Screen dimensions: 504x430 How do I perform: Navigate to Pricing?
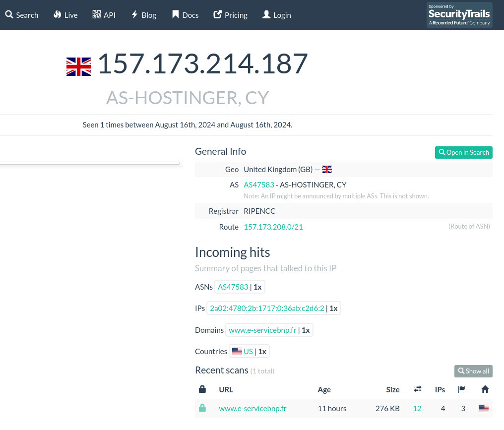pos(231,15)
